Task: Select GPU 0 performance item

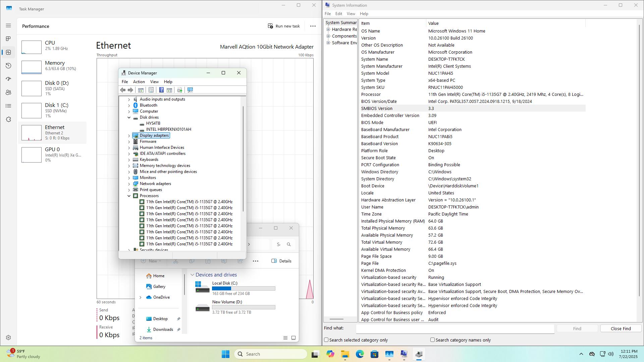Action: [52, 155]
